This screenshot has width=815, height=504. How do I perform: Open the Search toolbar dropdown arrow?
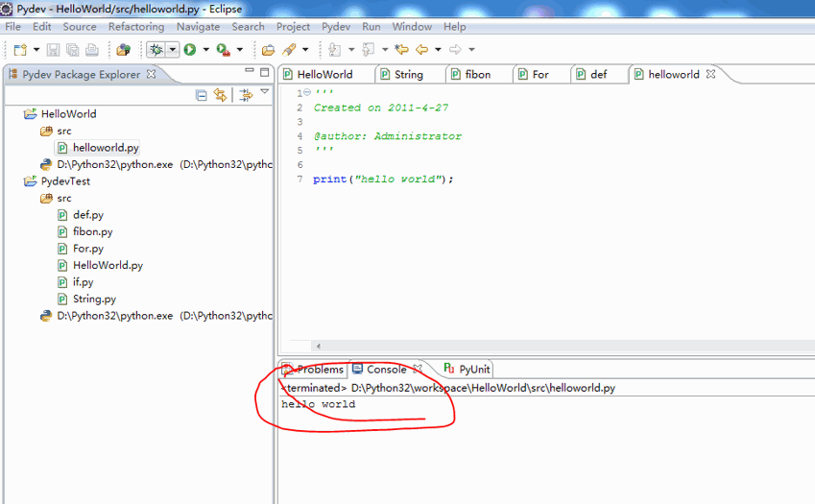[x=305, y=50]
